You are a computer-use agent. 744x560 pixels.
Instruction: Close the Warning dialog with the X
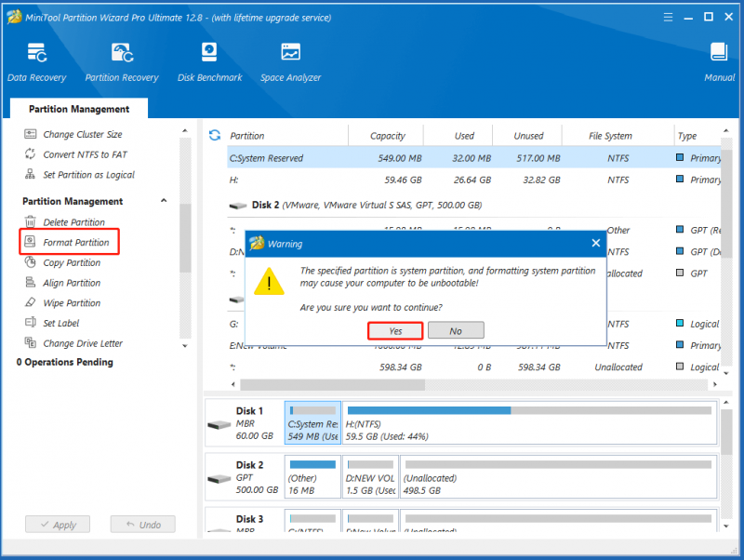point(596,243)
